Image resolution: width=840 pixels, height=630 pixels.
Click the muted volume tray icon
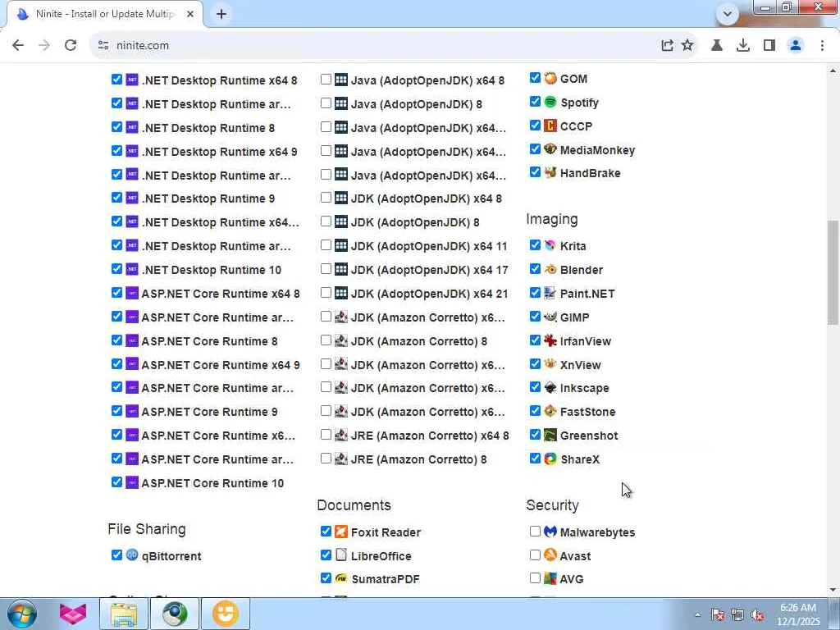click(757, 615)
